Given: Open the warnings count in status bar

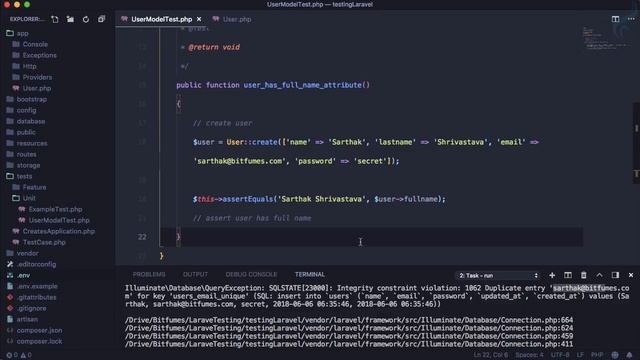Looking at the screenshot, I should tap(26, 355).
